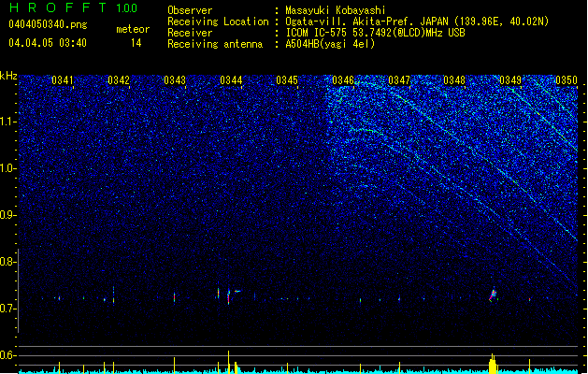The width and height of the screenshot is (588, 374).
Task: Click observer name Masayuki Kobayashi
Action: [336, 10]
